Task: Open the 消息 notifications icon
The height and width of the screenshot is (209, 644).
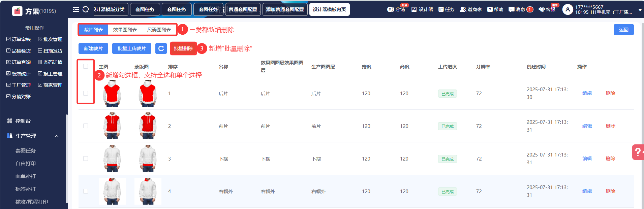Action: point(512,9)
